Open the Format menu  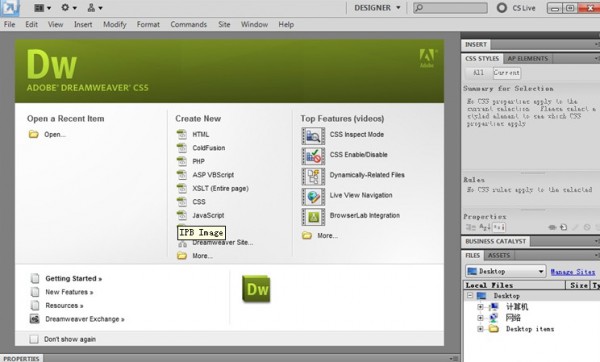(148, 24)
